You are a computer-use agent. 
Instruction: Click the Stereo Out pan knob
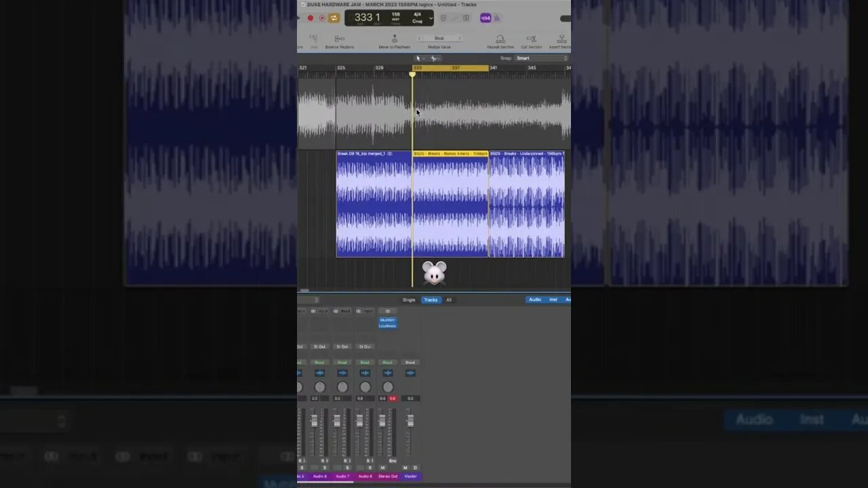(388, 387)
